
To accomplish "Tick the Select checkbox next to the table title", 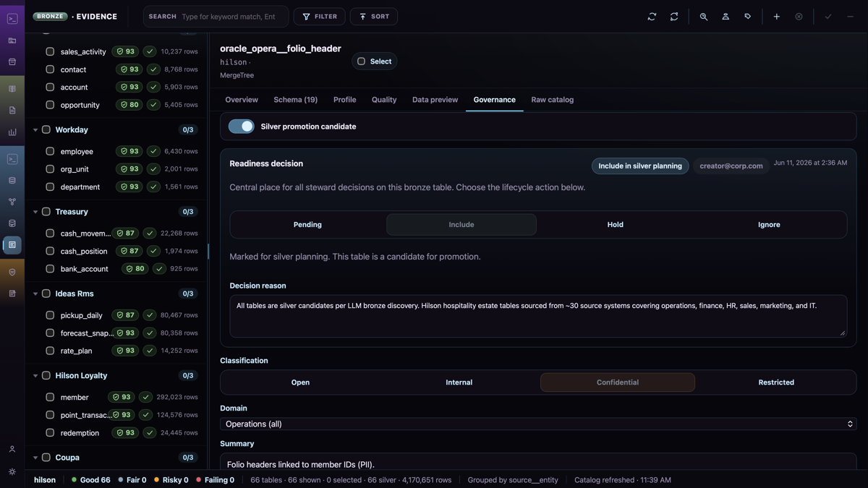I will [362, 61].
